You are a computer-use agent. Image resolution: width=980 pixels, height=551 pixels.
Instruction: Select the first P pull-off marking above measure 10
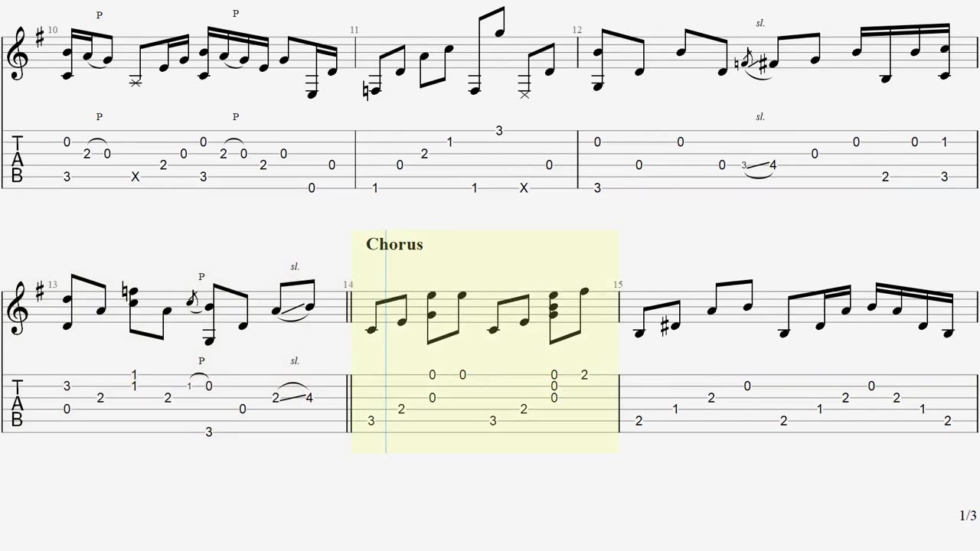coord(100,15)
